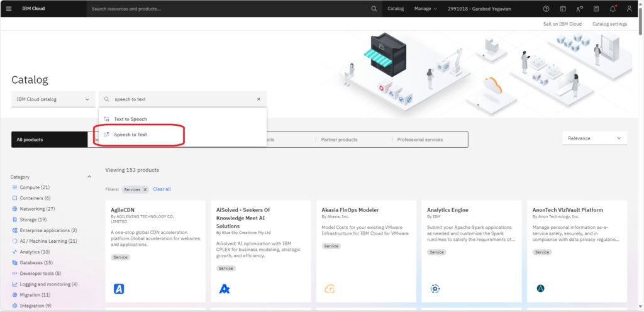
Task: Click the Sell on IBM Cloud link
Action: tap(562, 24)
